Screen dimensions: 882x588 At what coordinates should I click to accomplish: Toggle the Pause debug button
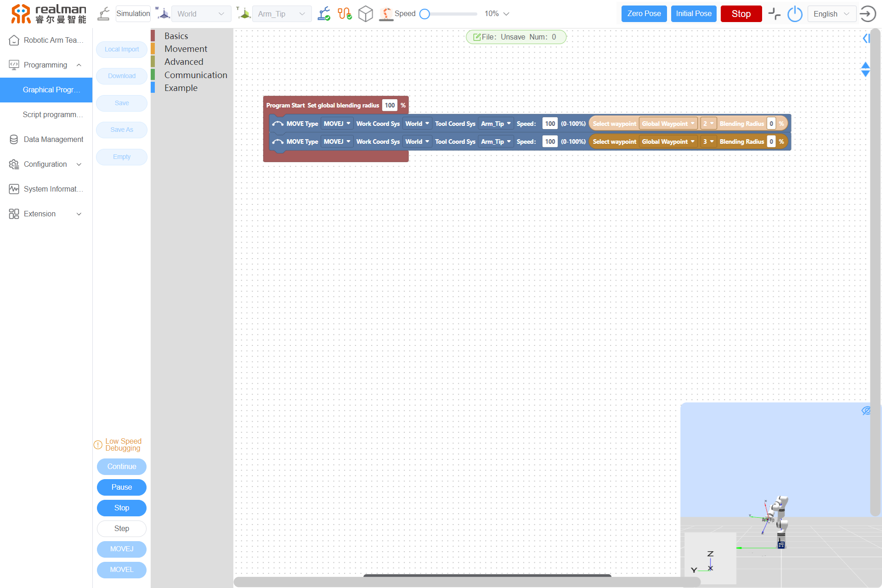click(121, 487)
